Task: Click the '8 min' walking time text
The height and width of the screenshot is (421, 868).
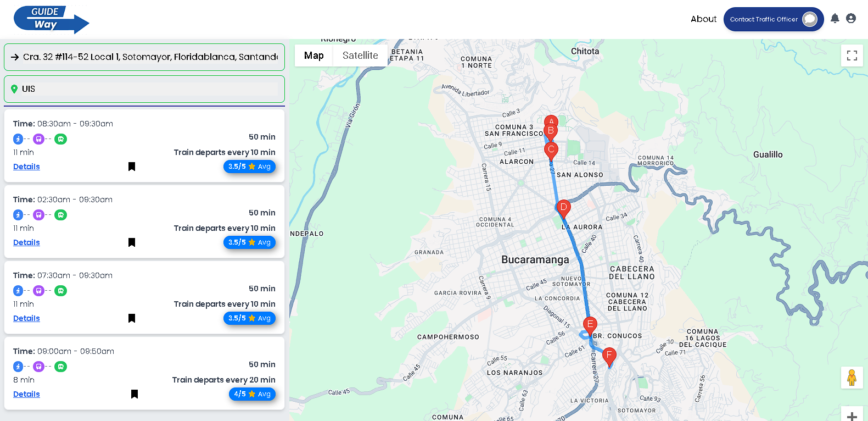Action: [24, 380]
